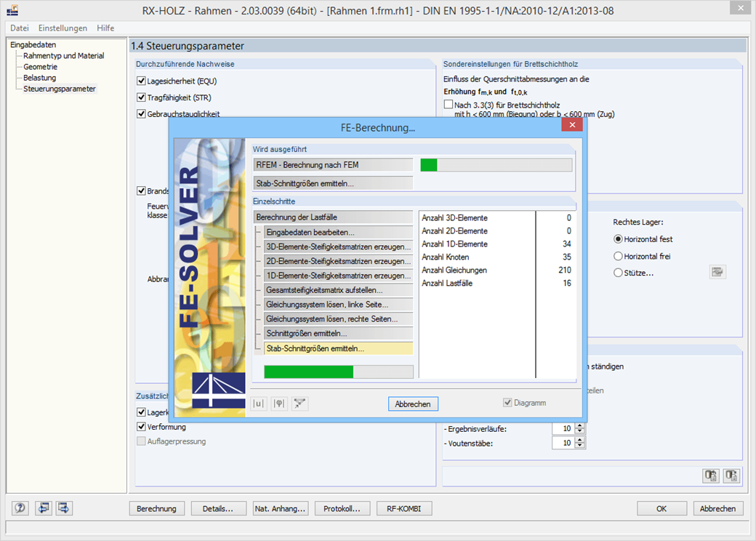Click 'Berechnung der Lastfälle' step header
Image resolution: width=756 pixels, height=541 pixels.
pyautogui.click(x=333, y=217)
